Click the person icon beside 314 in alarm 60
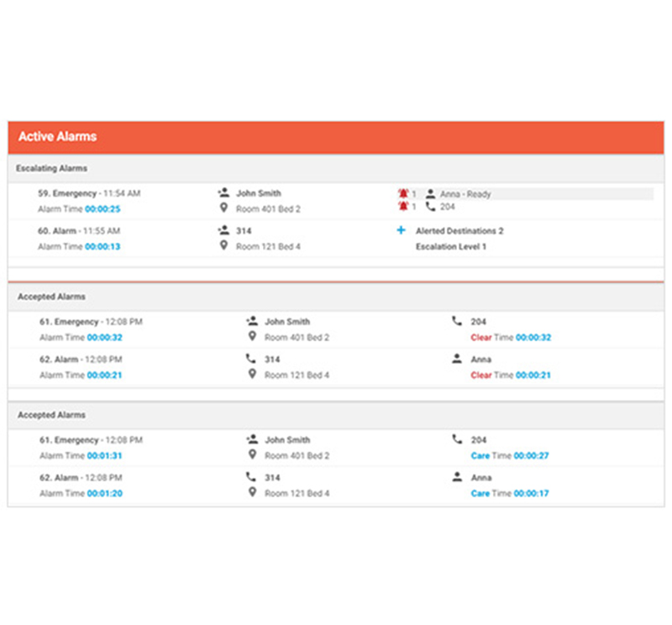The height and width of the screenshot is (625, 672). [223, 230]
